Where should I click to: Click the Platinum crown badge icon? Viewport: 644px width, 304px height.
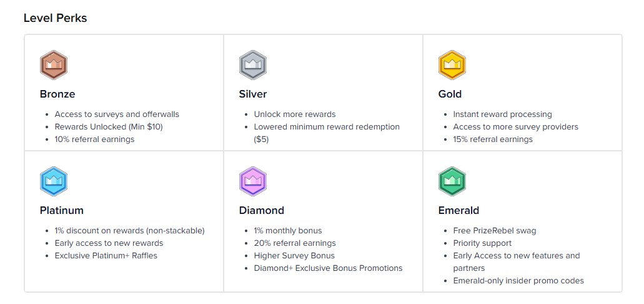pos(53,181)
